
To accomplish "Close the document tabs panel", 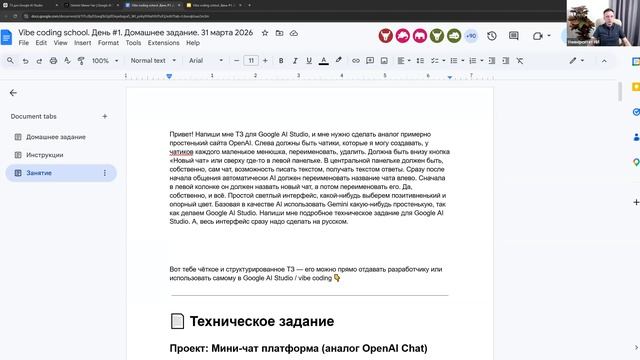I will pos(13,93).
